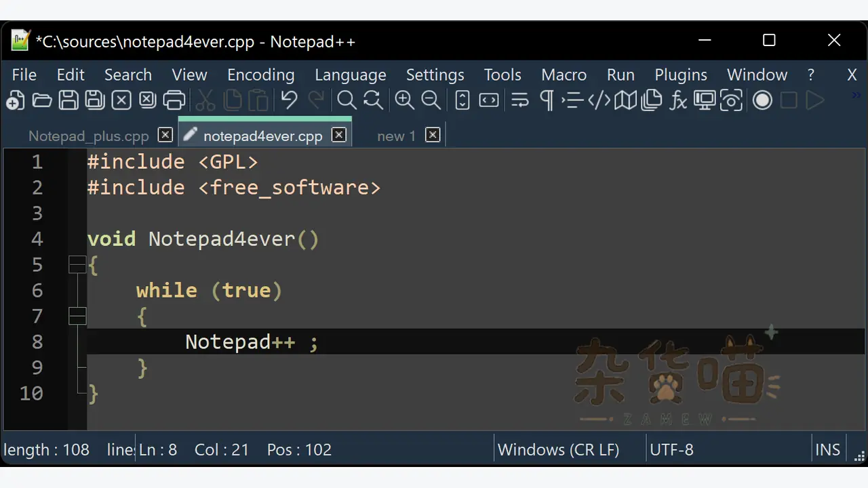This screenshot has width=868, height=488.
Task: Zoom out using the toolbar icon
Action: [431, 100]
